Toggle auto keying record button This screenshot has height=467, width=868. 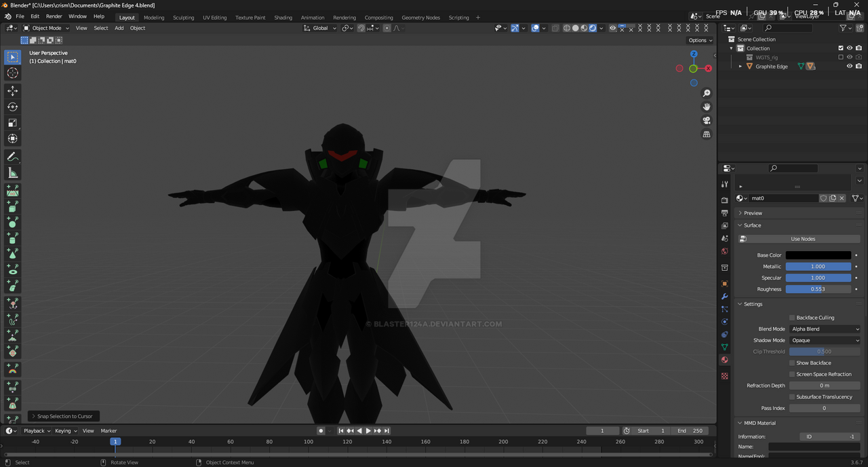[321, 430]
